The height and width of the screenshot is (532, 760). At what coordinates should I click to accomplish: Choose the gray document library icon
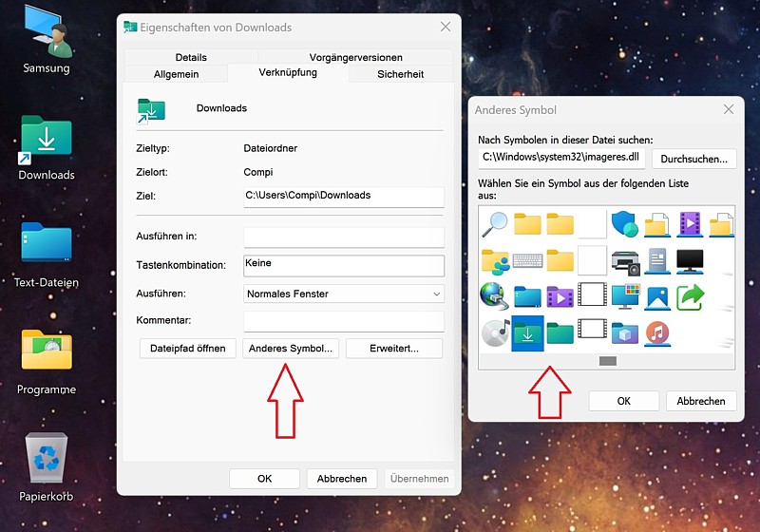(657, 260)
